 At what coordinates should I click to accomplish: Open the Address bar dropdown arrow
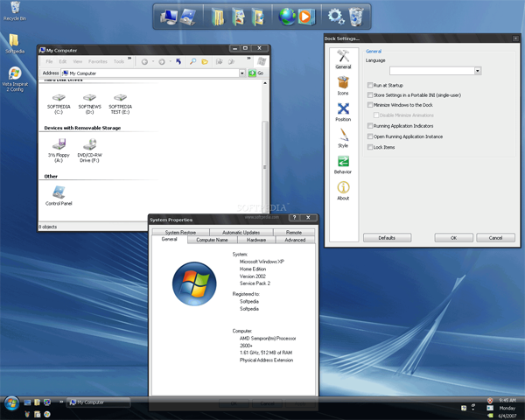click(242, 73)
